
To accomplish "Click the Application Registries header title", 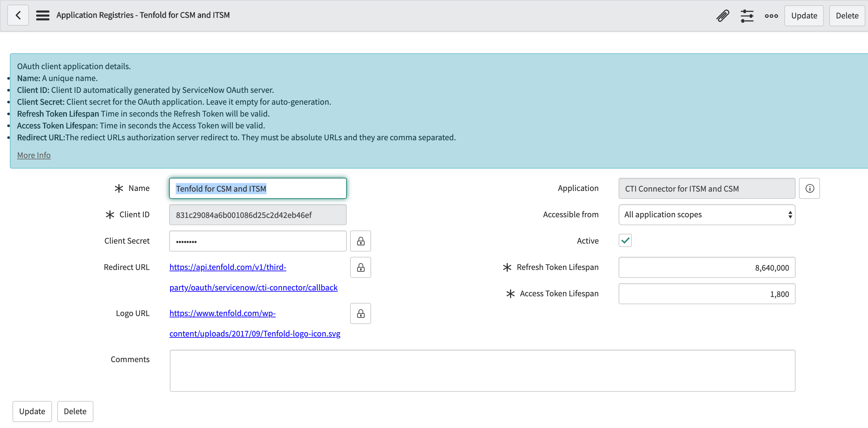I will click(143, 15).
